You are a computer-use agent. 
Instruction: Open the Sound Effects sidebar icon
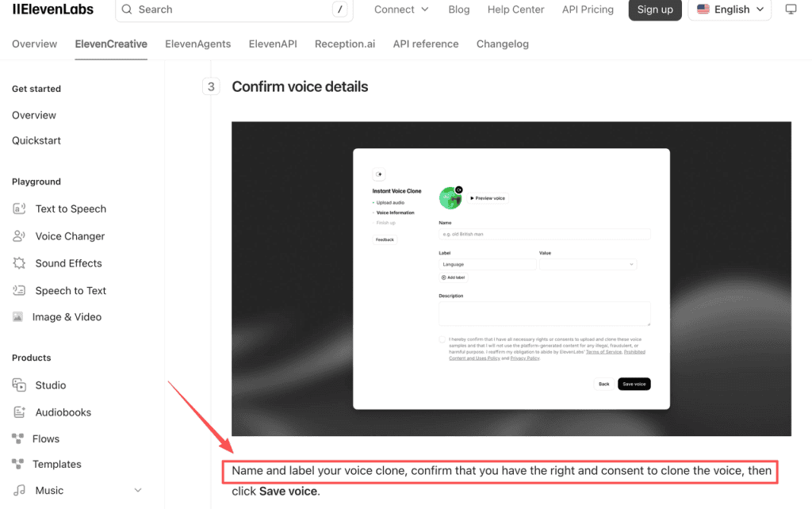[19, 263]
